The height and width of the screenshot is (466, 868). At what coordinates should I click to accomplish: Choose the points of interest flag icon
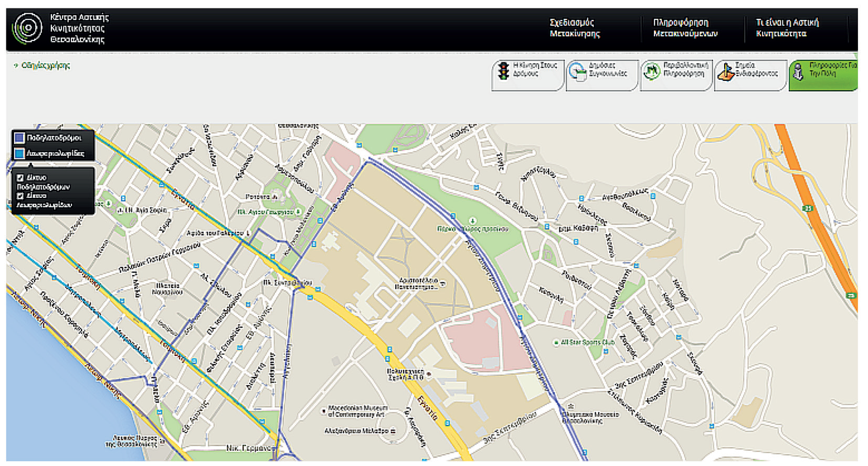click(x=726, y=71)
